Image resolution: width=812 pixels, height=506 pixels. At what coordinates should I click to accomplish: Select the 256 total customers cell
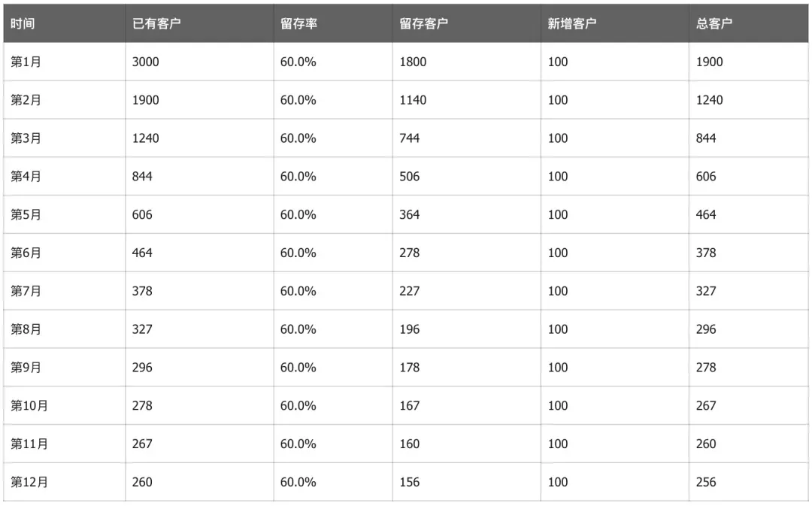pyautogui.click(x=706, y=482)
